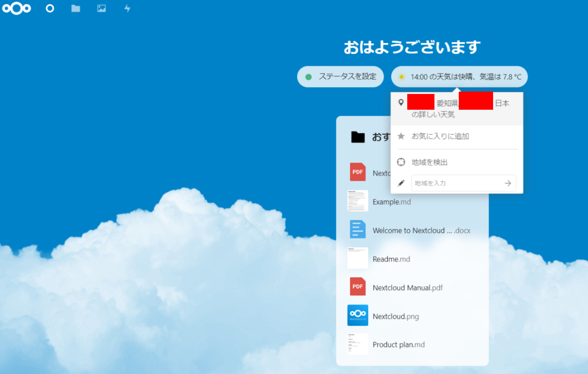Open Nextcloud Manual.pdf
The height and width of the screenshot is (374, 588).
pos(413,288)
